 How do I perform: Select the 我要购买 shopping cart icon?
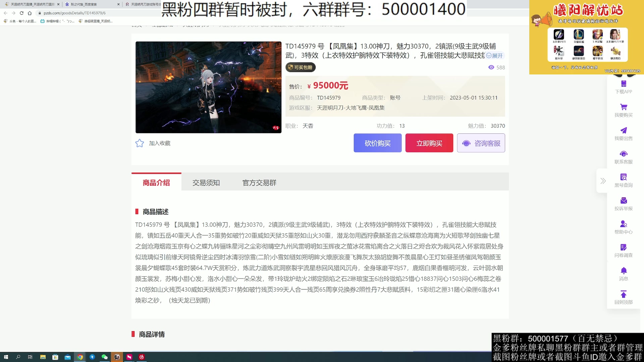click(x=623, y=109)
